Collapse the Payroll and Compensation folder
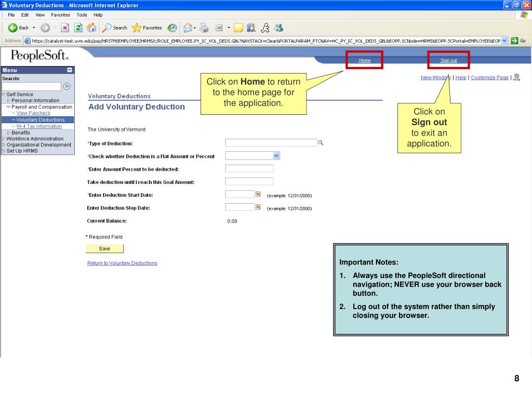Screen dimensions: 532x399 [x=8, y=107]
